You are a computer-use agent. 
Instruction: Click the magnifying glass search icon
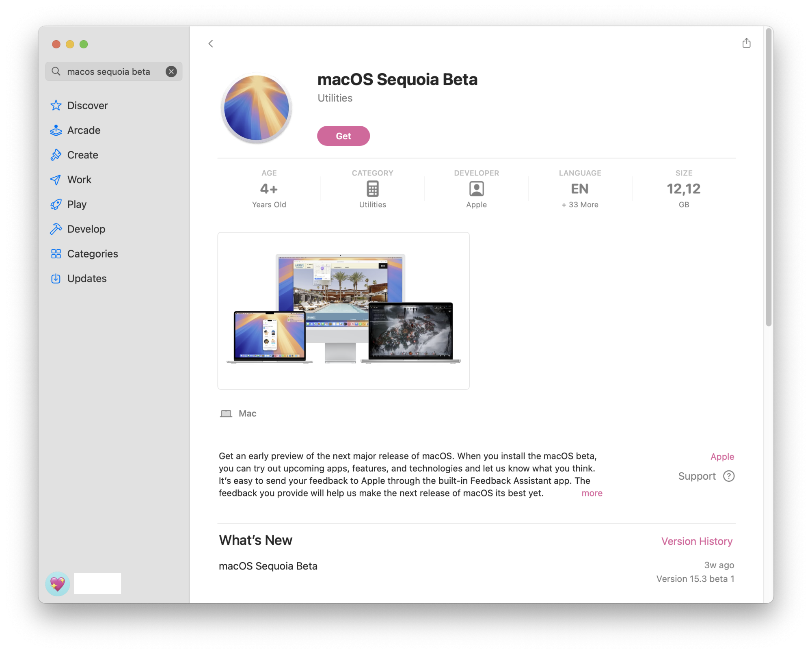pos(56,71)
